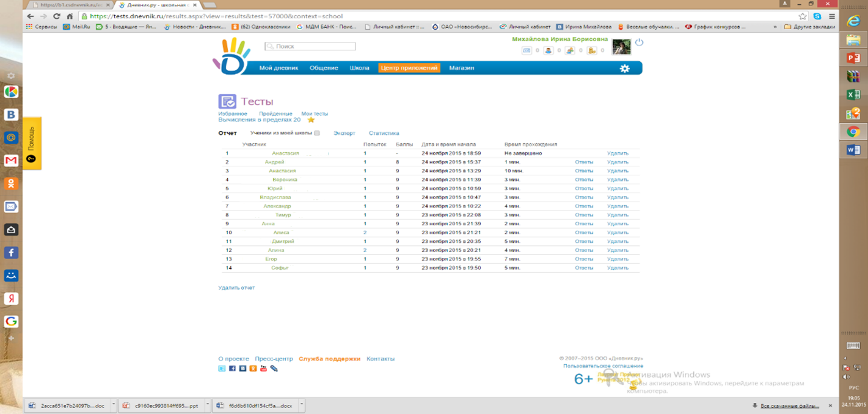Click the Twitter icon in footer
Viewport: 868px width, 414px height.
(x=222, y=368)
